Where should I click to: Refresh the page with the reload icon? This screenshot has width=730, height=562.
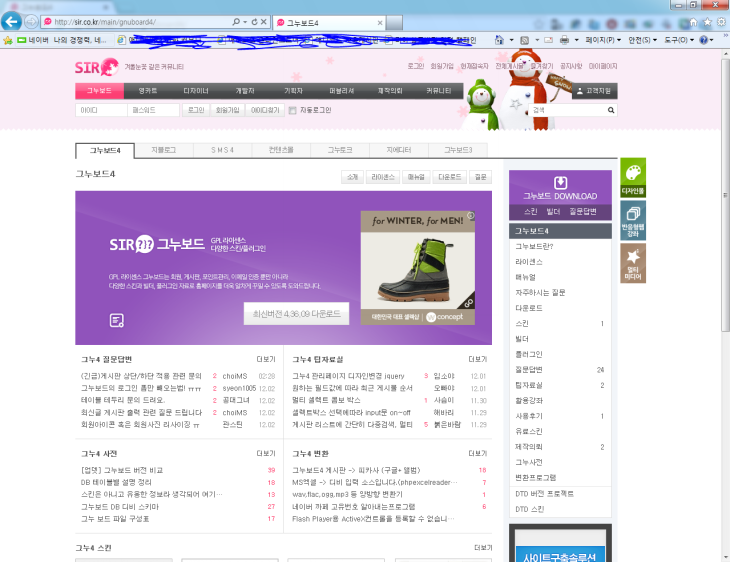(254, 22)
